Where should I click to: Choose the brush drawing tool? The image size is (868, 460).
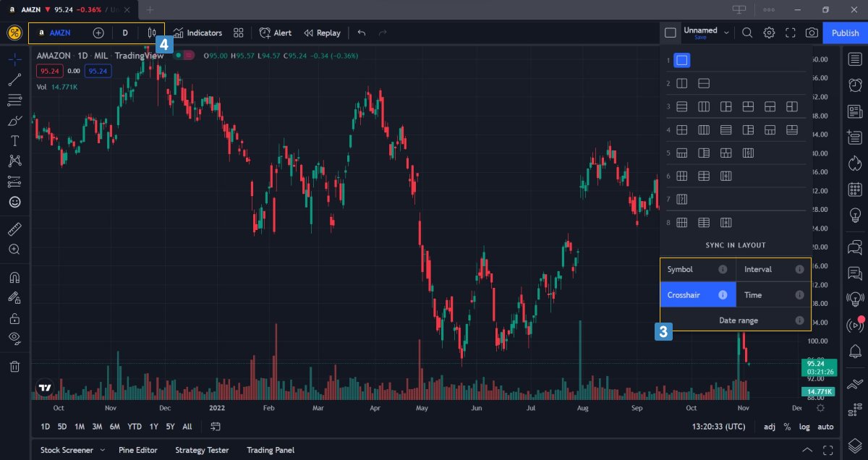14,120
